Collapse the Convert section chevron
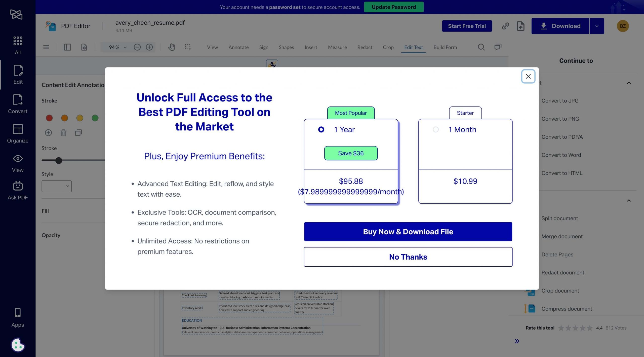The image size is (644, 357). pos(629,83)
